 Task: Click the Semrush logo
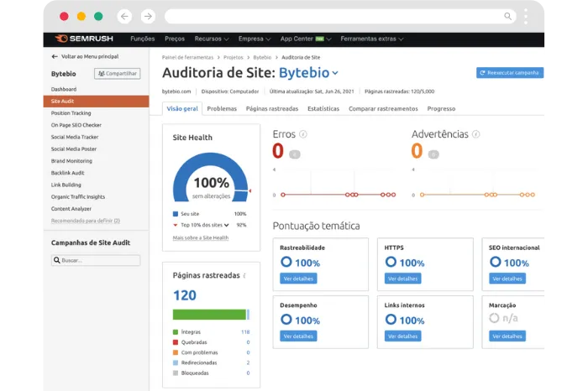84,39
